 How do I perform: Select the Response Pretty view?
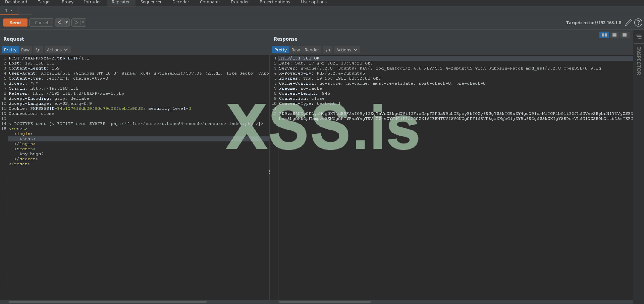[280, 50]
